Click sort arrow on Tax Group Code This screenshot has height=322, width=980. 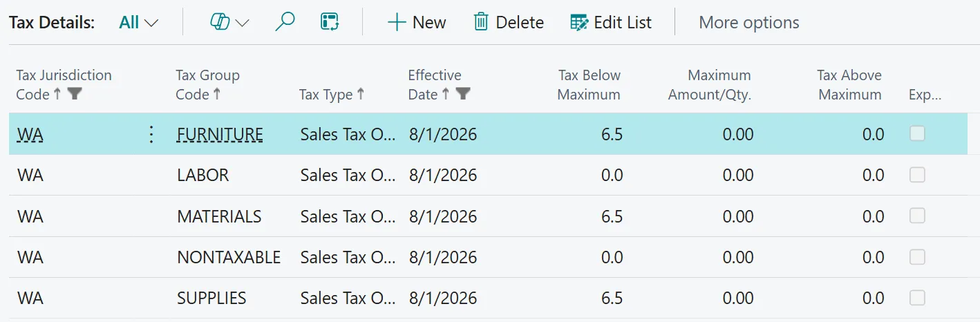[217, 94]
